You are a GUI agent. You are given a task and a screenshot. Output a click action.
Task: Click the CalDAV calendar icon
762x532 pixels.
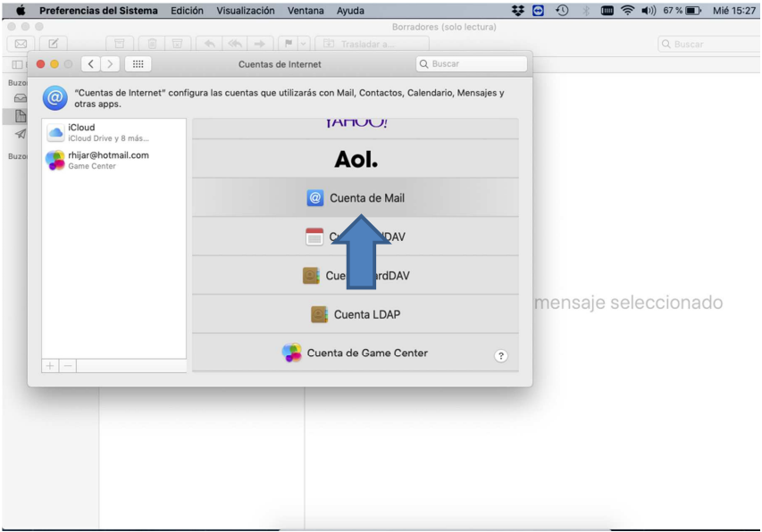coord(314,237)
